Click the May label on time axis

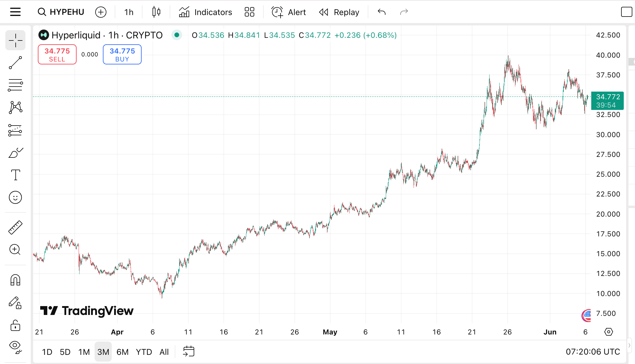330,332
